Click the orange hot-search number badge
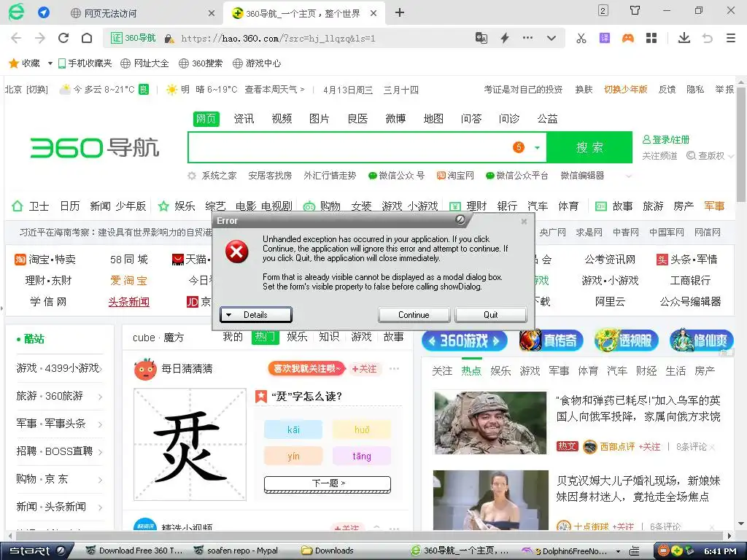 click(x=519, y=147)
